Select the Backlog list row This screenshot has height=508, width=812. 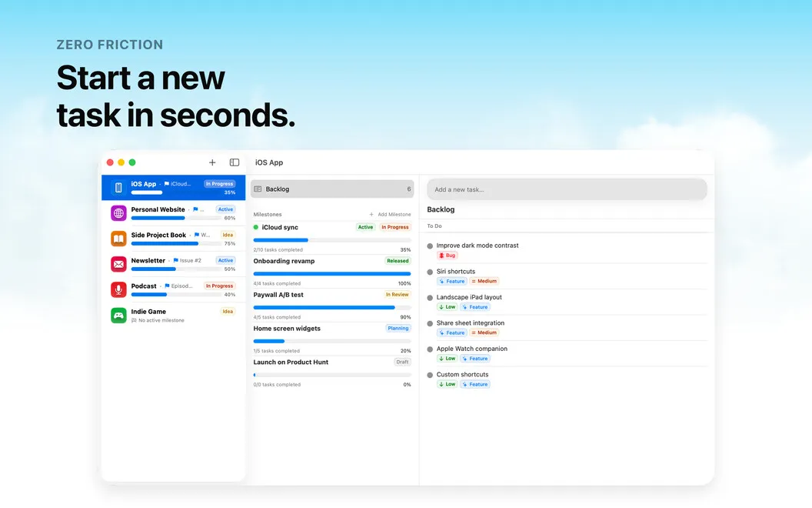[x=332, y=189]
